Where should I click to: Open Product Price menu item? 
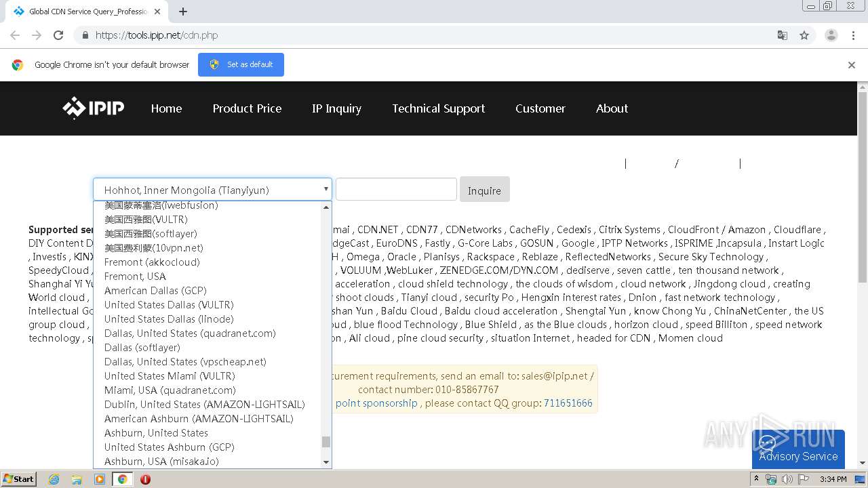pyautogui.click(x=247, y=108)
